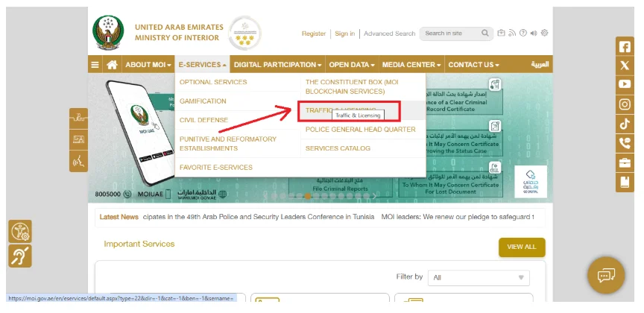Click the book icon in right sidebar
Image resolution: width=644 pixels, height=313 pixels.
[x=625, y=182]
